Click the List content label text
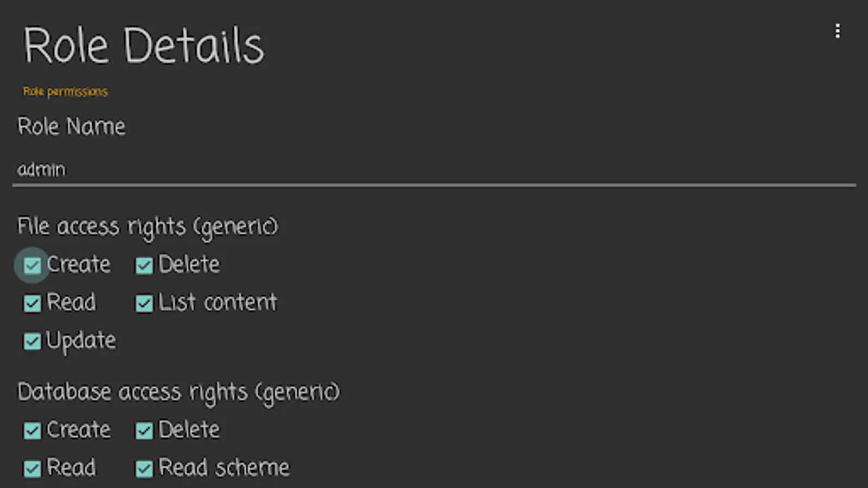Viewport: 868px width, 488px height. (x=218, y=303)
